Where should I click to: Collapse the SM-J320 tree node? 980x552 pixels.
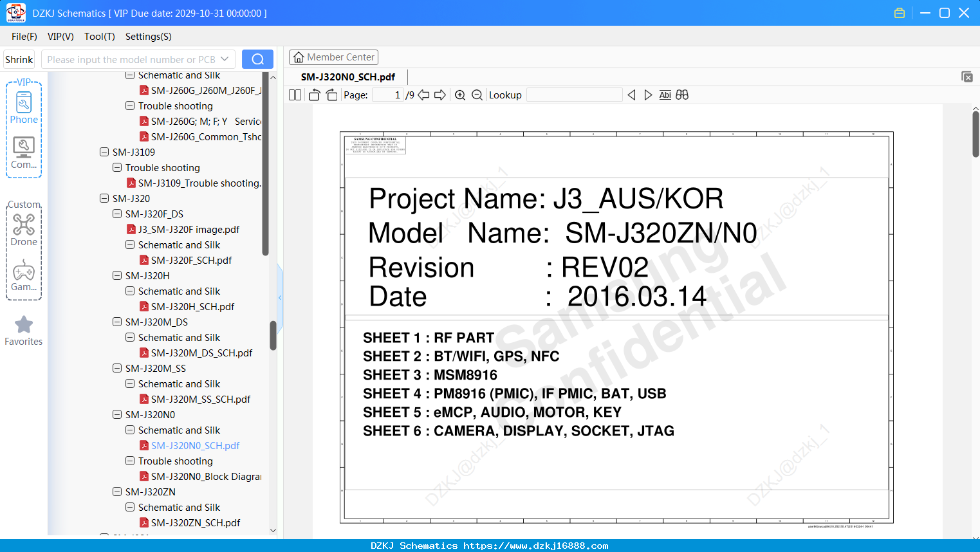pos(104,199)
